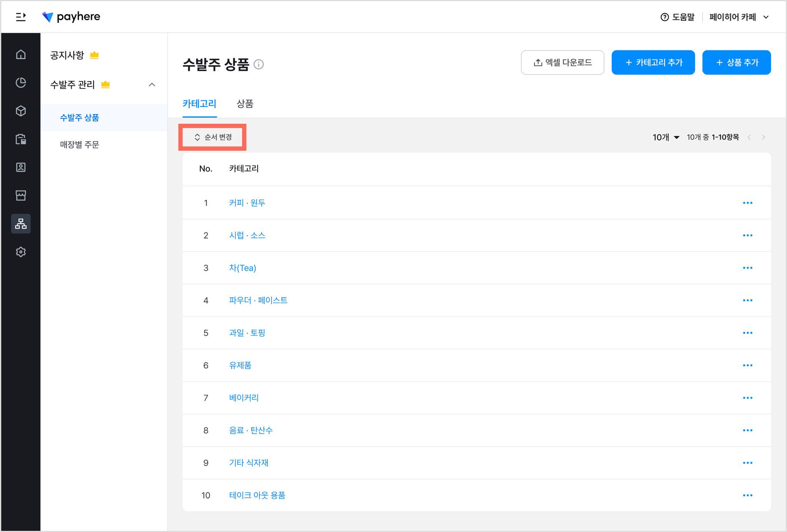Screen dimensions: 787x532
Task: Open the 차(Tea) category link
Action: tap(242, 268)
